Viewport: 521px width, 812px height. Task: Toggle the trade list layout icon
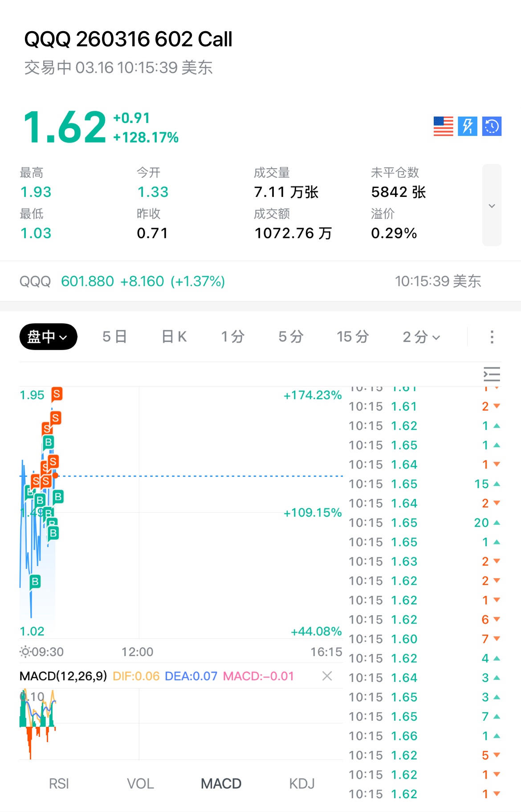[x=492, y=374]
